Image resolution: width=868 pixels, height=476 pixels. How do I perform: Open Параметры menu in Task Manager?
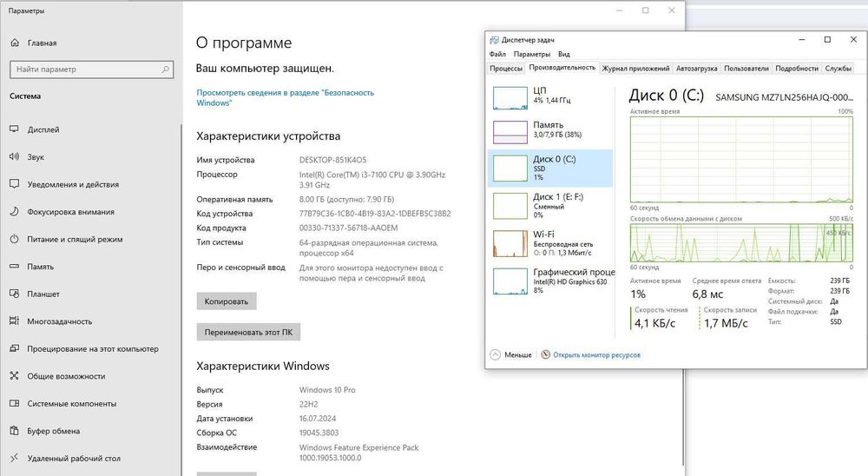tap(531, 55)
